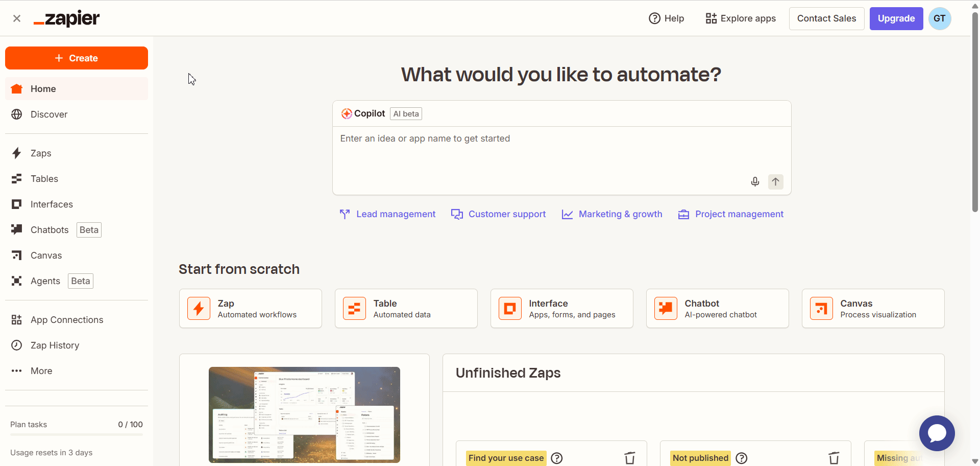980x466 pixels.
Task: Expand the More menu in sidebar
Action: 77,371
